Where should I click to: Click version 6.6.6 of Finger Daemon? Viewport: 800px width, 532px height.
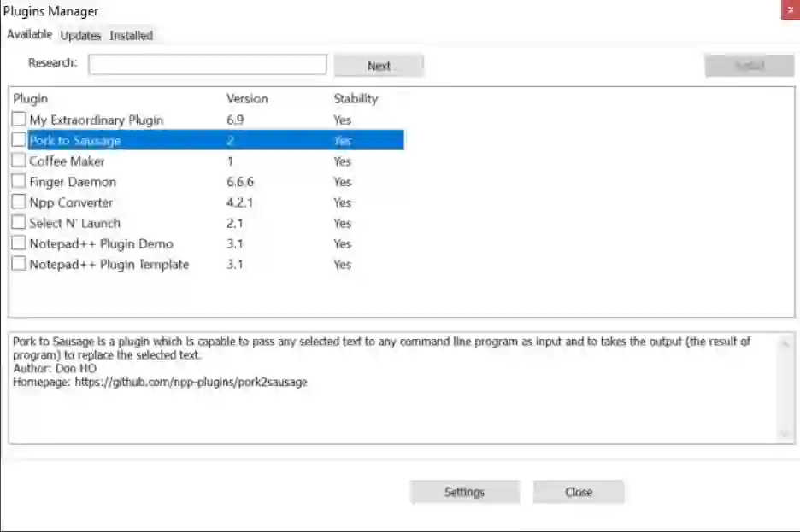click(240, 181)
